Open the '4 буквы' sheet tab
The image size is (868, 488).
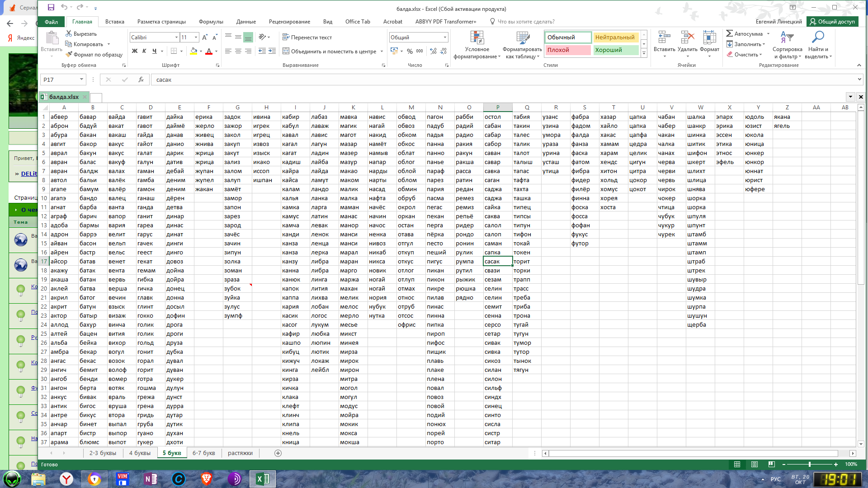140,453
